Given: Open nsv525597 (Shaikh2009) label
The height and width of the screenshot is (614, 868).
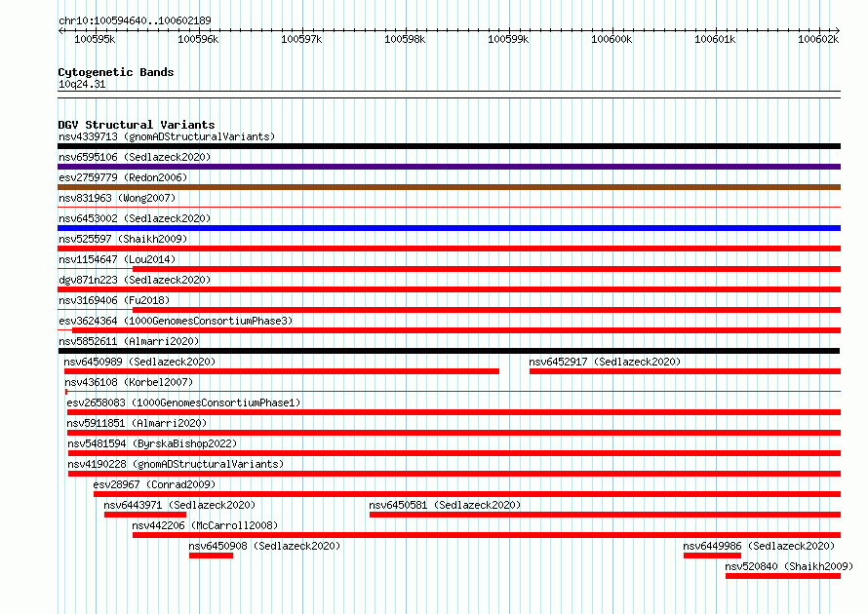Looking at the screenshot, I should click(x=123, y=239).
